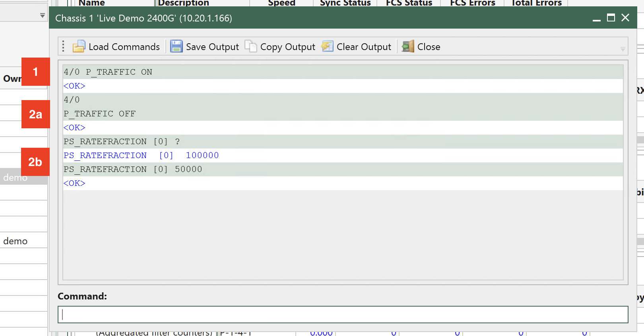
Task: Click the Save Output label
Action: click(212, 47)
